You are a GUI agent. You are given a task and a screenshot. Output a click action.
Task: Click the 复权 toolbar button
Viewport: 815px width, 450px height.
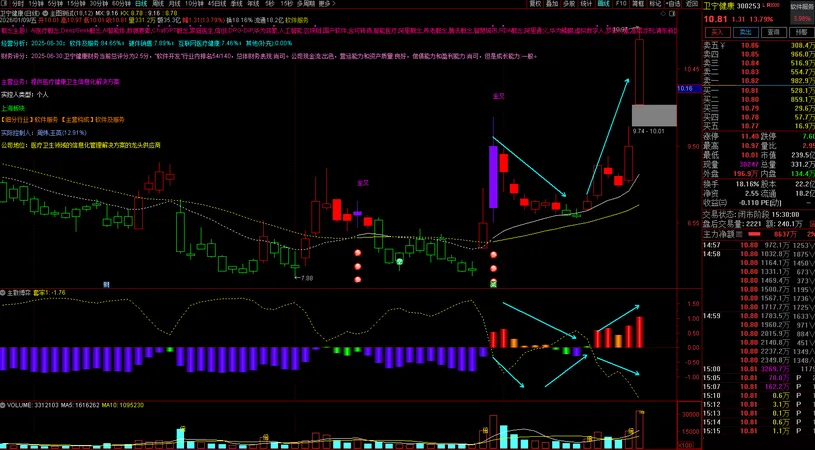click(x=535, y=4)
